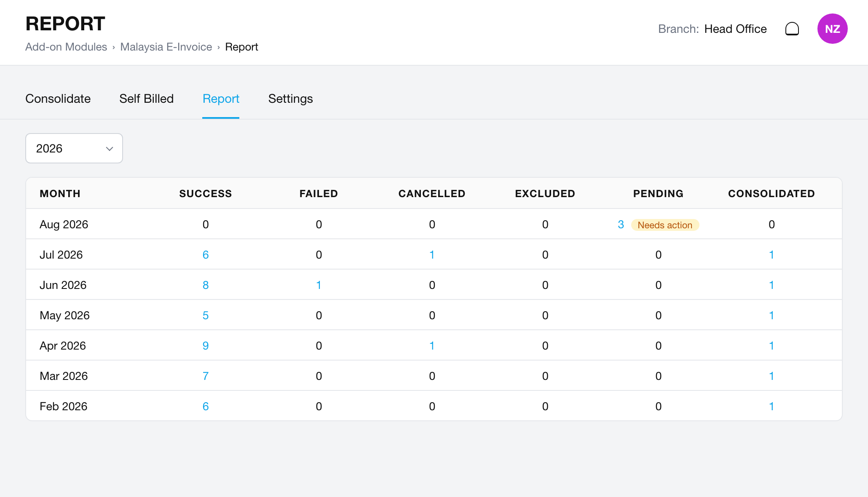Image resolution: width=868 pixels, height=497 pixels.
Task: Click the CONSOLIDATED column header
Action: tap(772, 194)
